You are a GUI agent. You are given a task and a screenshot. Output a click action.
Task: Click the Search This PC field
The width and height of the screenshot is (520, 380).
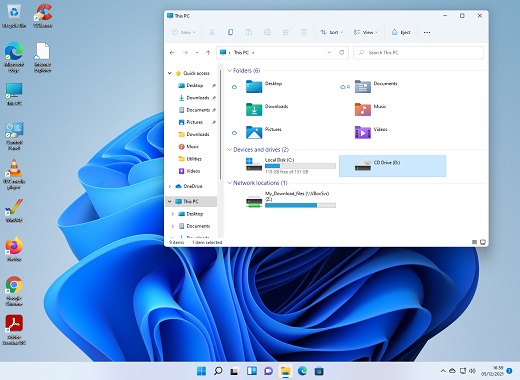pyautogui.click(x=418, y=53)
